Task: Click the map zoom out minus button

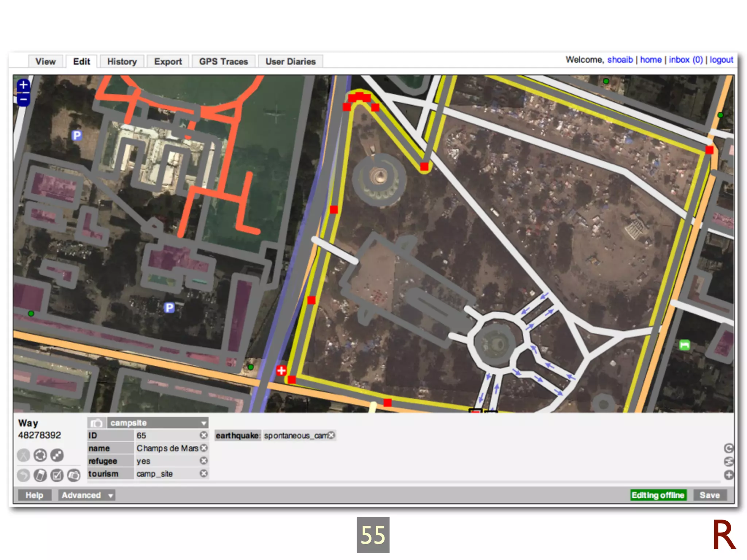Action: point(23,99)
